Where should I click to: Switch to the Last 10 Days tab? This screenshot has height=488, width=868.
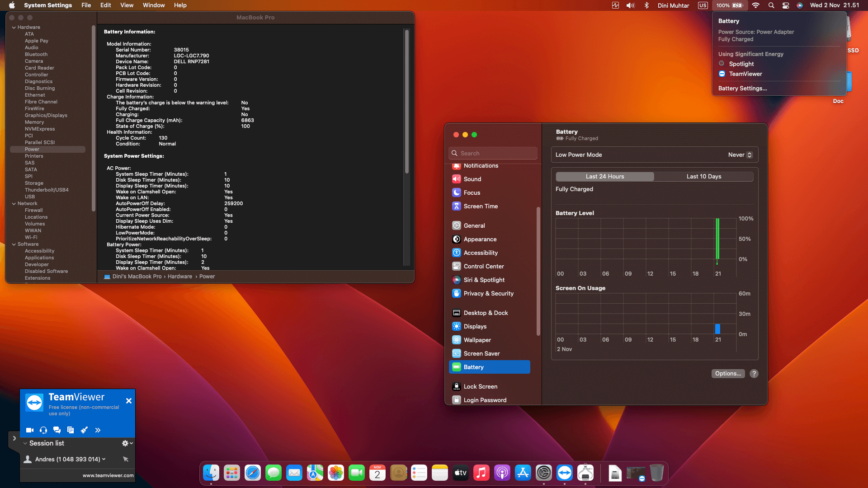703,176
